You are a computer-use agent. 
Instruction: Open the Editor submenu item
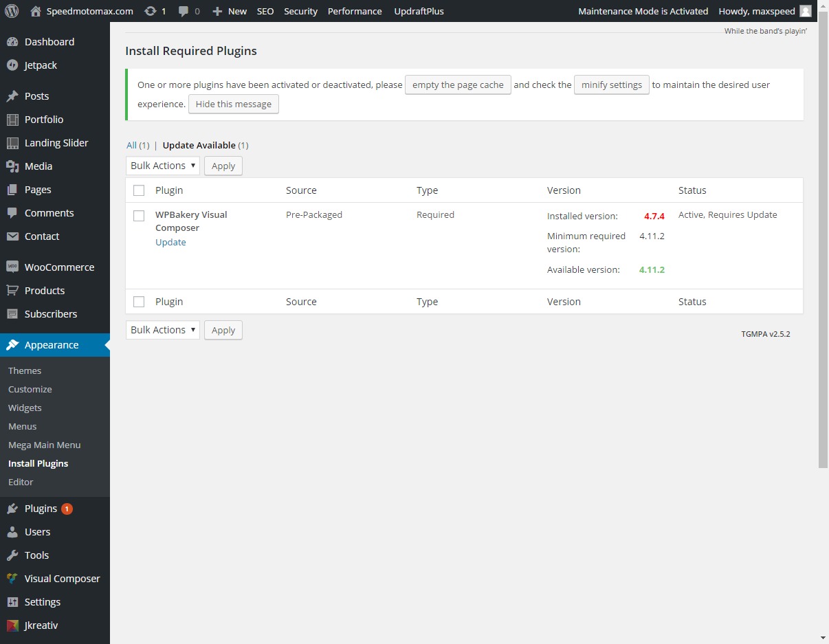click(21, 482)
